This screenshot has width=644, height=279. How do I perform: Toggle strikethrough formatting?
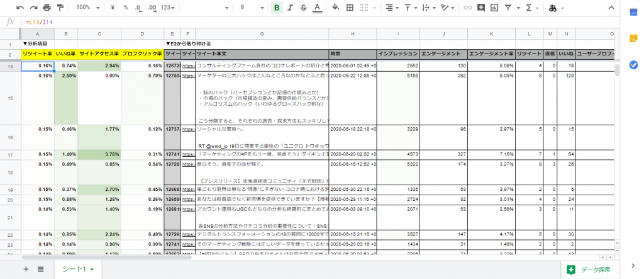(303, 8)
